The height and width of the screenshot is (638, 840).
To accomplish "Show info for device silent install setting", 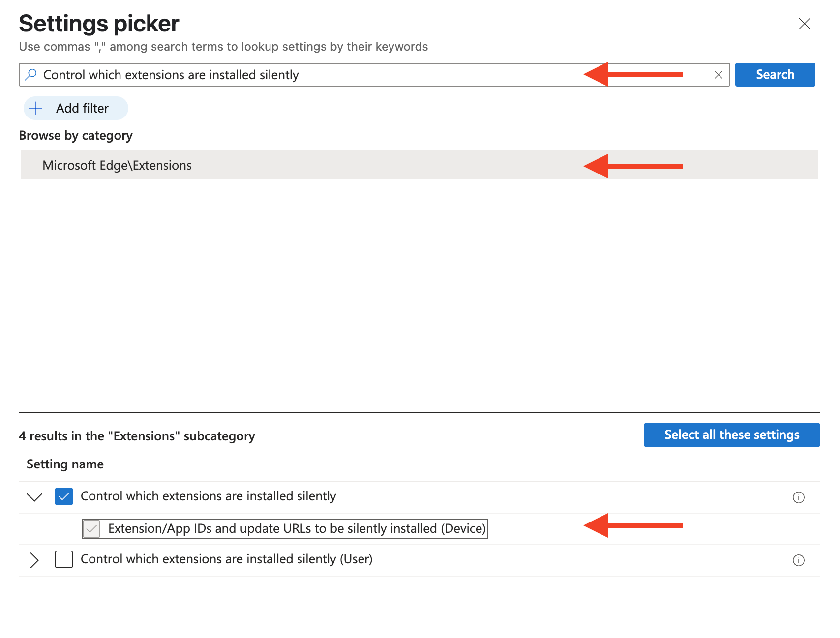I will click(798, 497).
